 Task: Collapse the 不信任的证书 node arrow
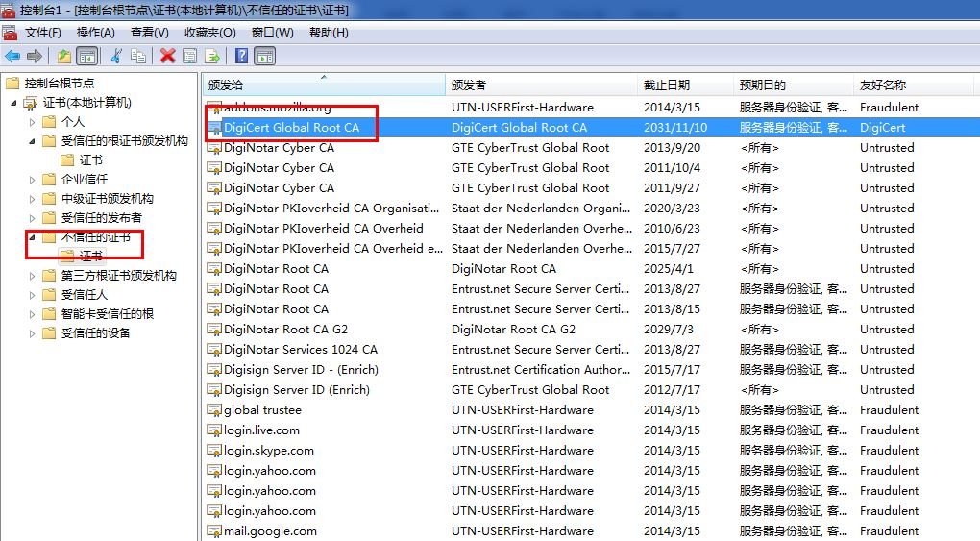point(32,237)
